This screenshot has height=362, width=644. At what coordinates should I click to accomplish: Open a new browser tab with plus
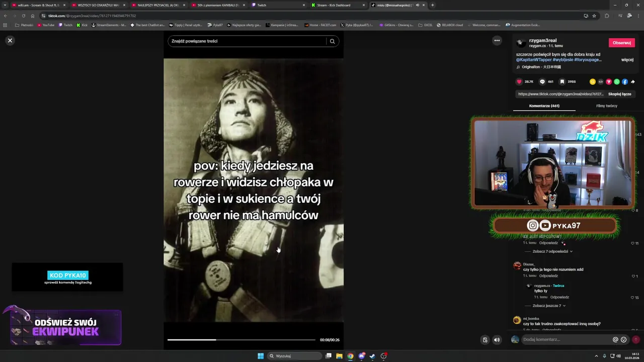click(x=433, y=5)
